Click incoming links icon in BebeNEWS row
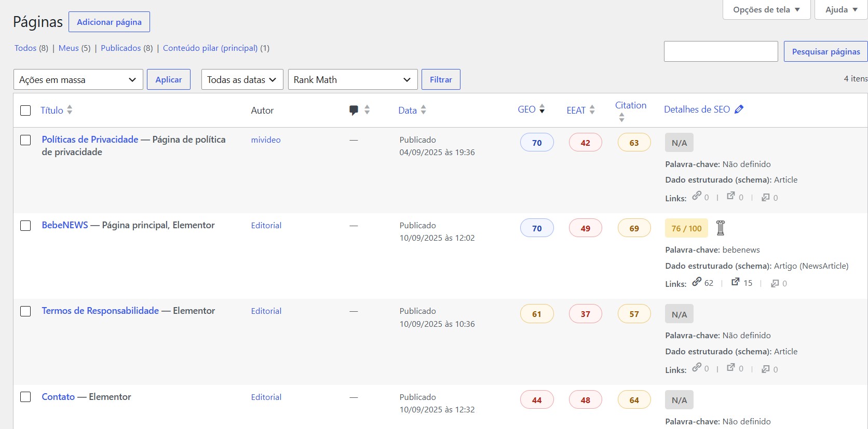 pos(775,283)
